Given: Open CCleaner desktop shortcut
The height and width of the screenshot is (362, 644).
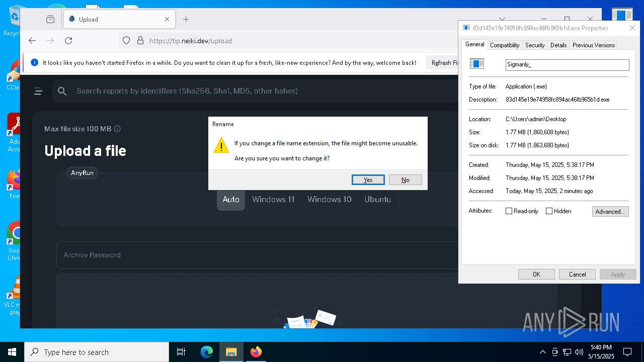Looking at the screenshot, I should pyautogui.click(x=14, y=75).
